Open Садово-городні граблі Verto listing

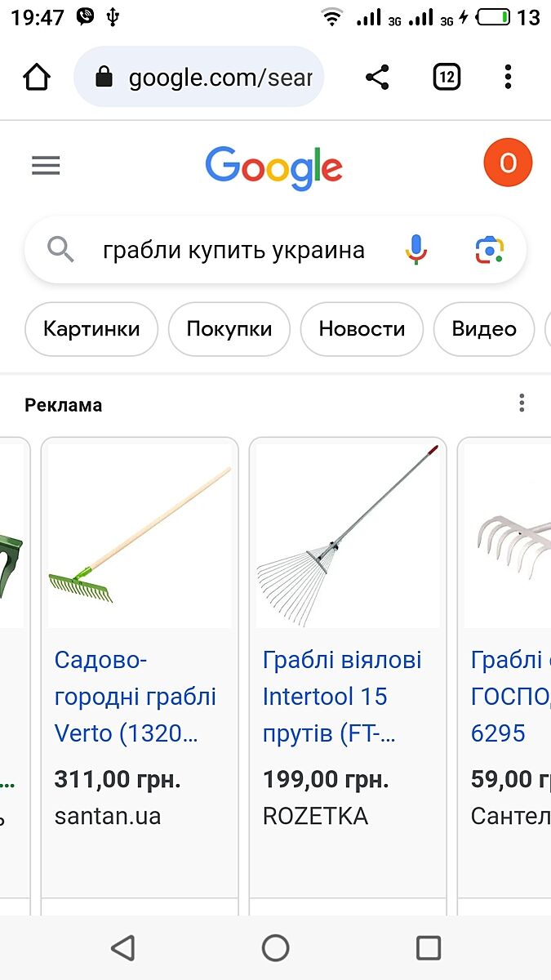click(x=136, y=697)
